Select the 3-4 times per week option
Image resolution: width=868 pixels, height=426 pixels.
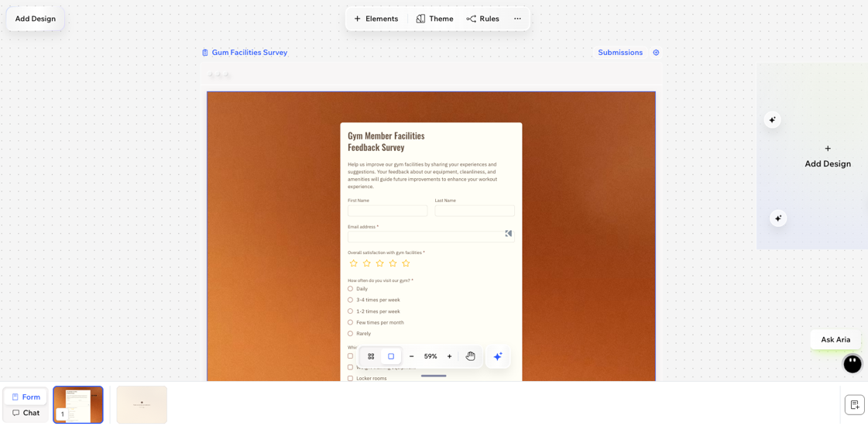click(x=350, y=300)
